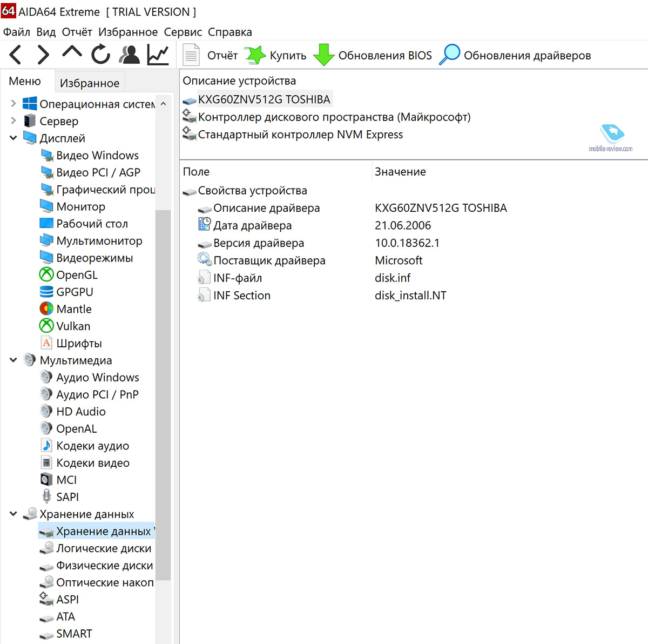The height and width of the screenshot is (644, 648).
Task: Collapse the Хранение данных parent node
Action: tap(13, 514)
